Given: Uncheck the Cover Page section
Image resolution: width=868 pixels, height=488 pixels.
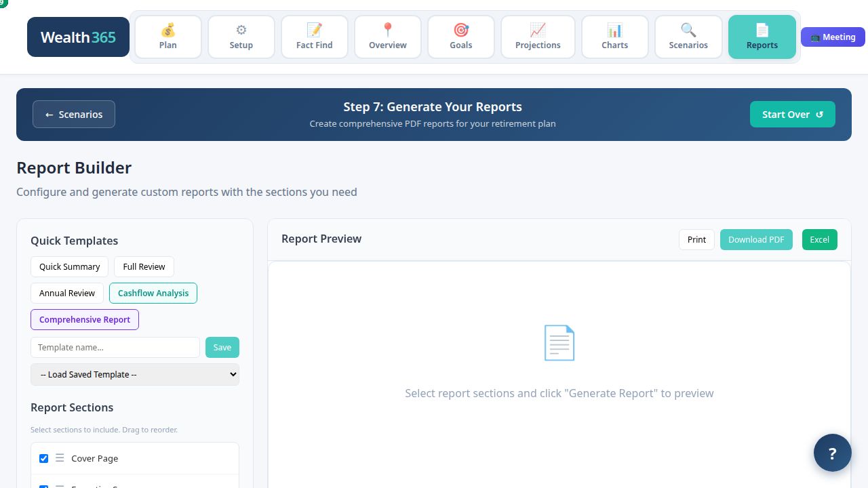Looking at the screenshot, I should (x=43, y=458).
